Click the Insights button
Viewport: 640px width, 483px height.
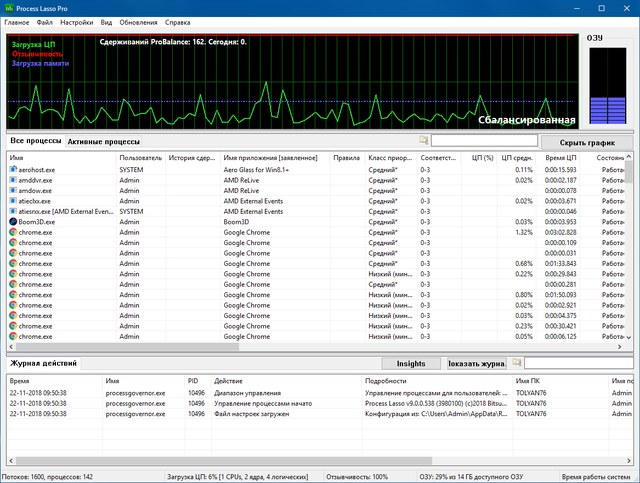point(411,364)
